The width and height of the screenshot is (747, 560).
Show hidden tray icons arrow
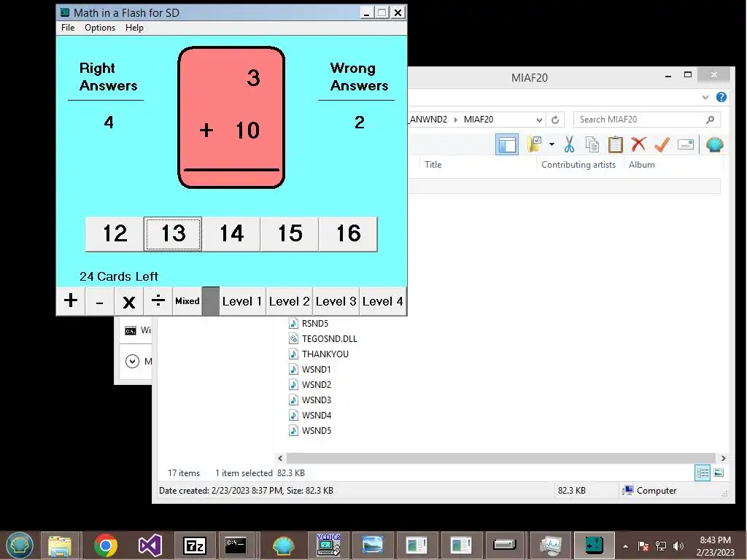pos(625,546)
